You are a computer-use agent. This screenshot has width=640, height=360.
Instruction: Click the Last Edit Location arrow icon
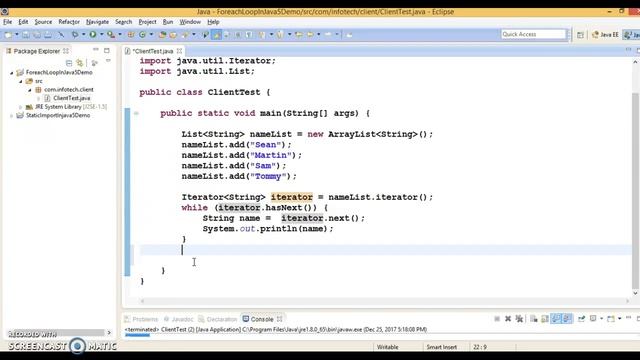point(299,35)
